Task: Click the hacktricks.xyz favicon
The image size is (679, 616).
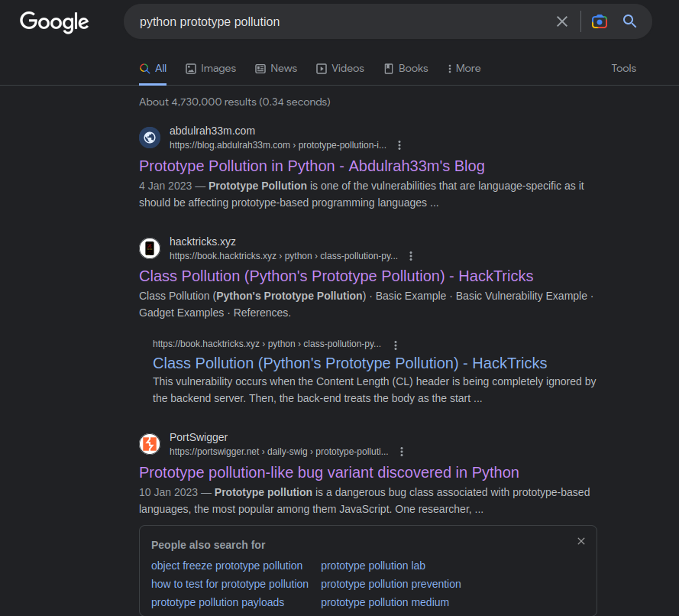Action: [x=150, y=248]
